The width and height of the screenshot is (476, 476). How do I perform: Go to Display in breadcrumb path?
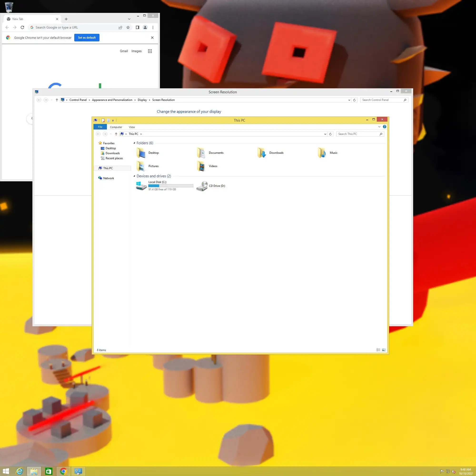tap(142, 100)
